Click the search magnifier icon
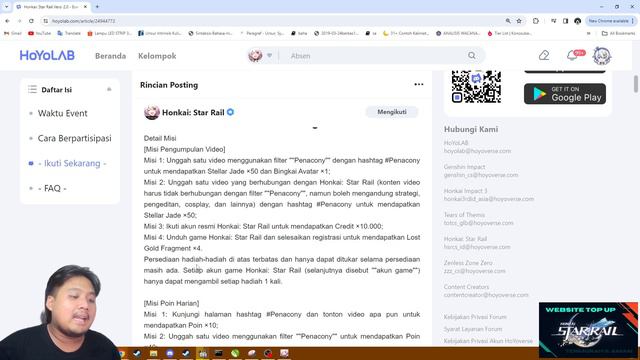 (471, 56)
